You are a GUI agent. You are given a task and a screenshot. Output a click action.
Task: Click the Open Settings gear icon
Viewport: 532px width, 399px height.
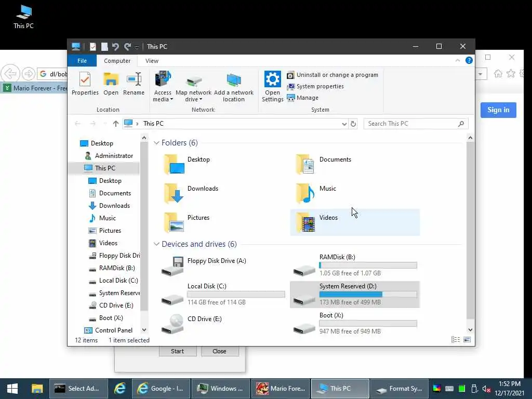click(x=272, y=79)
